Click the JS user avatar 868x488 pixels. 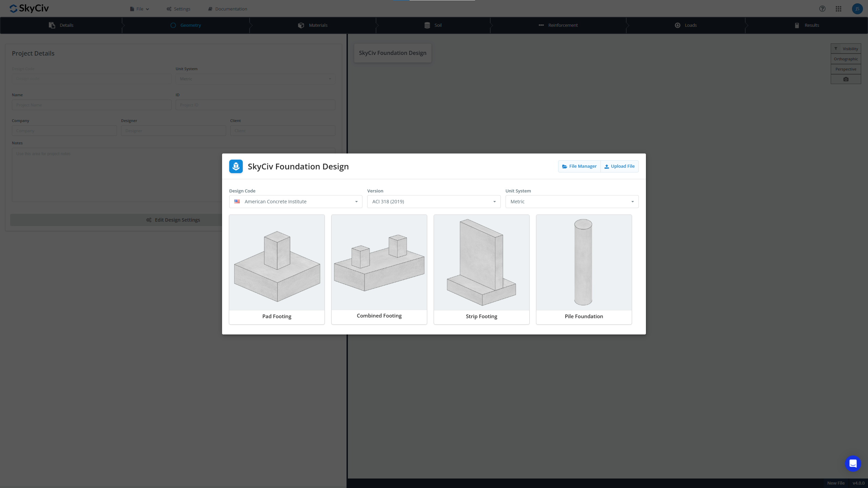point(857,9)
